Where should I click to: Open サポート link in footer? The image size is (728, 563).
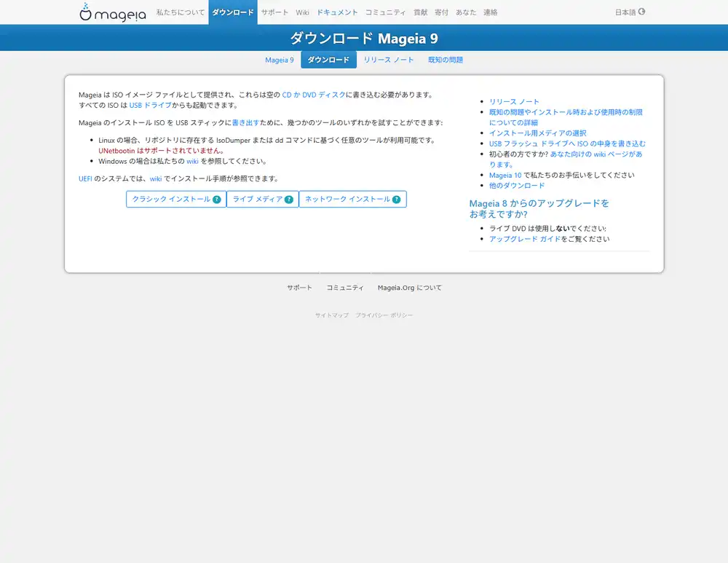click(x=299, y=288)
